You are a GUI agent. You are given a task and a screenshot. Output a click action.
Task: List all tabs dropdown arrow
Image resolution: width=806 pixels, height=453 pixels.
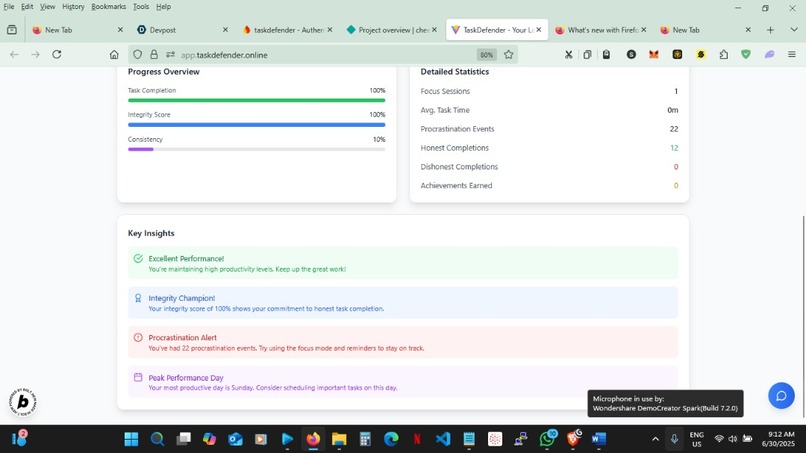(x=794, y=30)
